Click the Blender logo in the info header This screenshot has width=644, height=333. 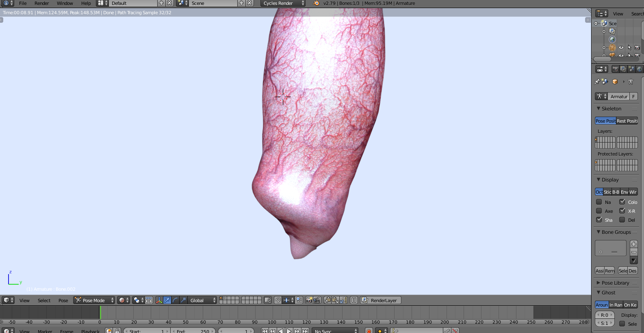pos(316,3)
